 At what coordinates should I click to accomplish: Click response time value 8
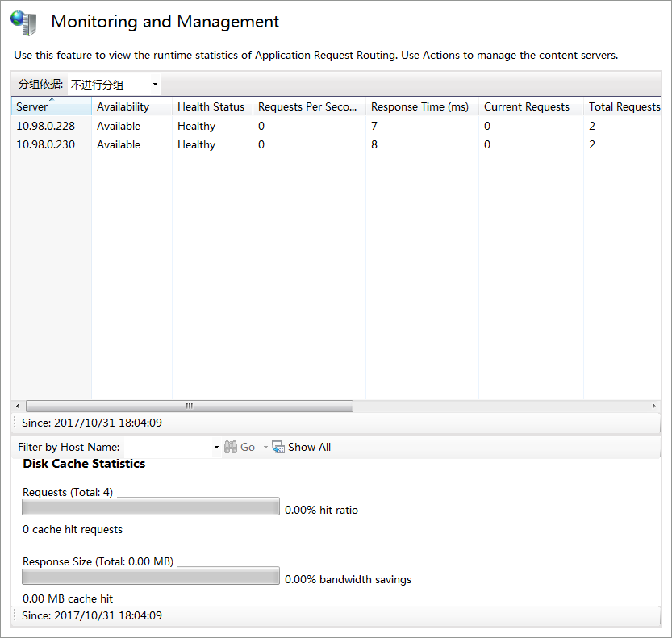click(x=374, y=144)
